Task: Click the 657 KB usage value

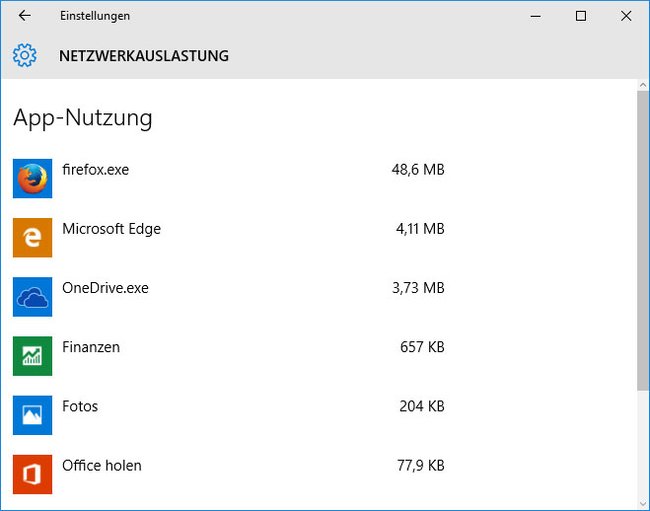Action: [422, 347]
